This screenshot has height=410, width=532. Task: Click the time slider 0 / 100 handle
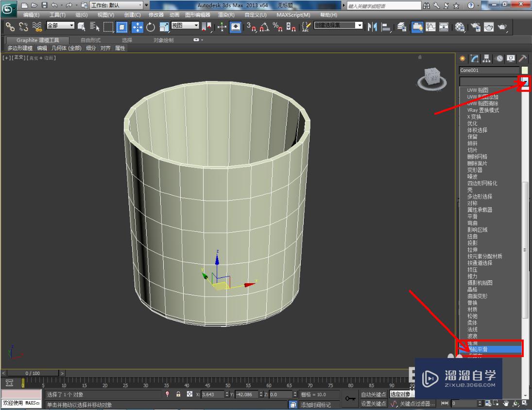click(x=33, y=373)
